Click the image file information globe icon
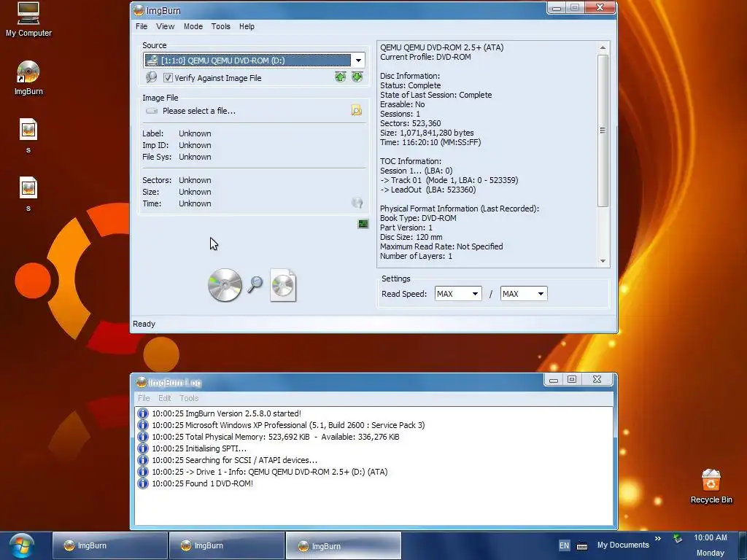747x560 pixels. [x=357, y=203]
